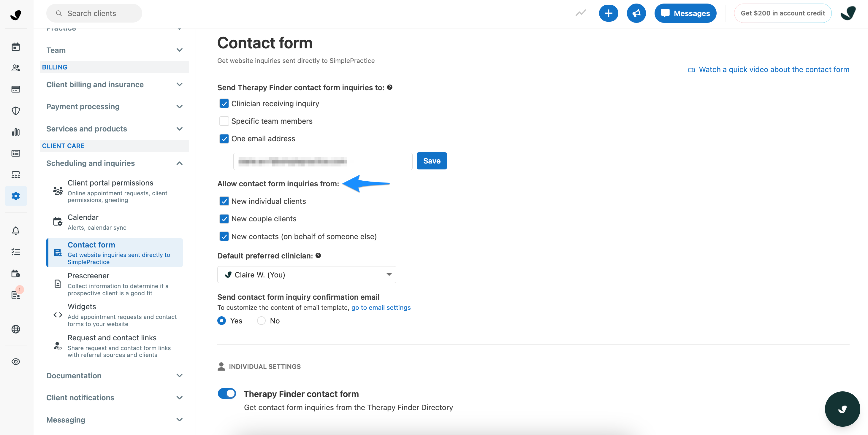This screenshot has width=868, height=435.
Task: Expand the Documentation section
Action: (x=115, y=375)
